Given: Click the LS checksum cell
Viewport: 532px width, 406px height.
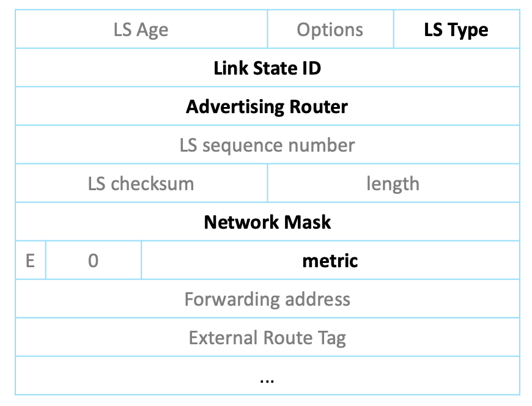Looking at the screenshot, I should click(x=141, y=183).
